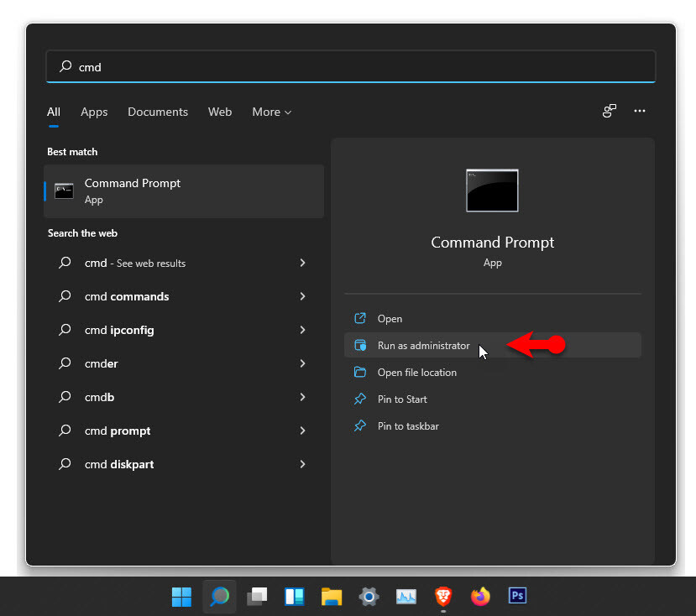Select the 'cmdb' suggestion text
696x616 pixels.
click(x=99, y=397)
